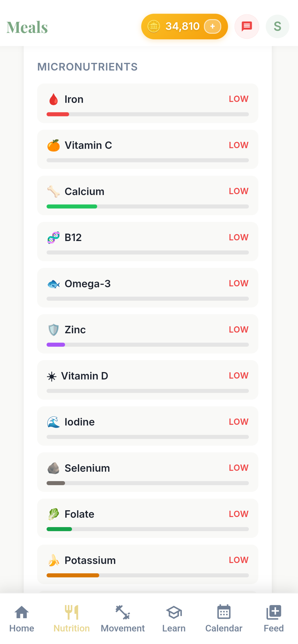Screen dimensions: 298x644
Task: Switch to the Movement tab
Action: coord(123,619)
